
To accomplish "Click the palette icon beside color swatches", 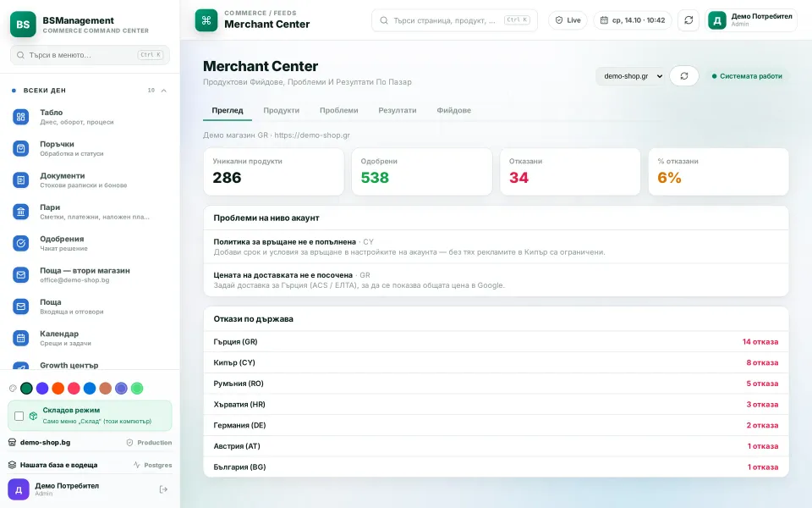I will pyautogui.click(x=13, y=389).
